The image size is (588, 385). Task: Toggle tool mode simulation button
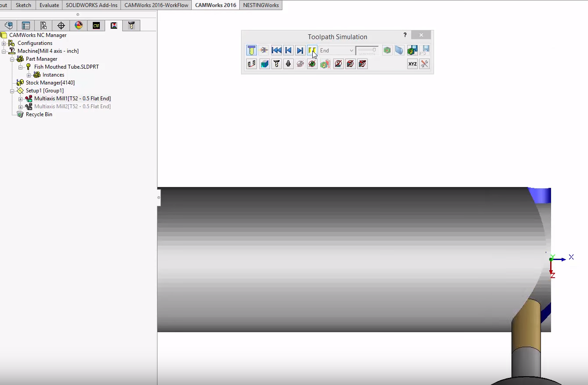click(251, 51)
